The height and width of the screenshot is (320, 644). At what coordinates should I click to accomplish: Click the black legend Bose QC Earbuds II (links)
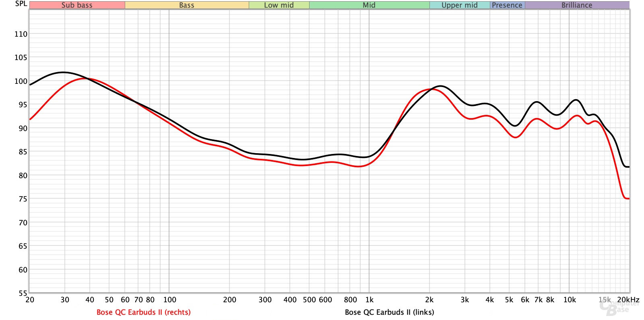(x=389, y=312)
